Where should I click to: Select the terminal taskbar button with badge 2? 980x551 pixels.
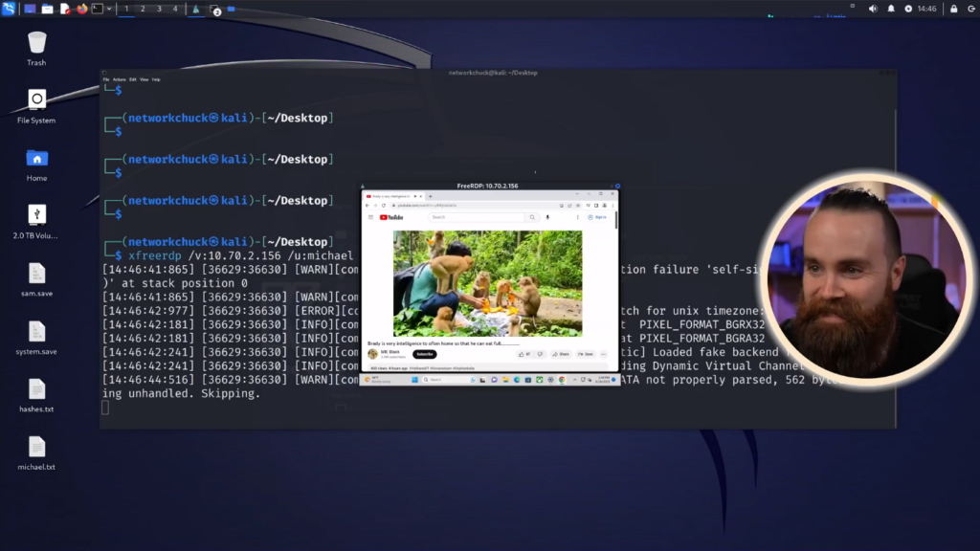[215, 10]
